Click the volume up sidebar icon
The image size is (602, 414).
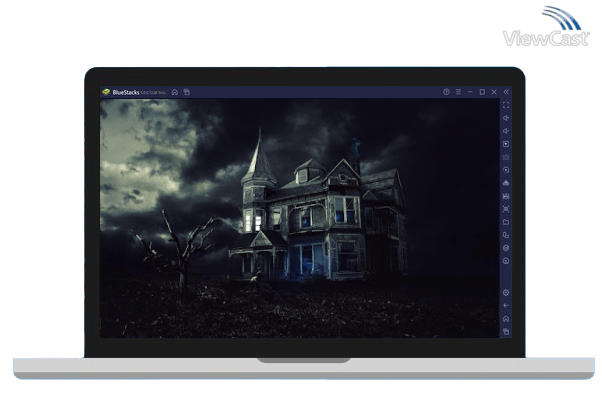[506, 118]
